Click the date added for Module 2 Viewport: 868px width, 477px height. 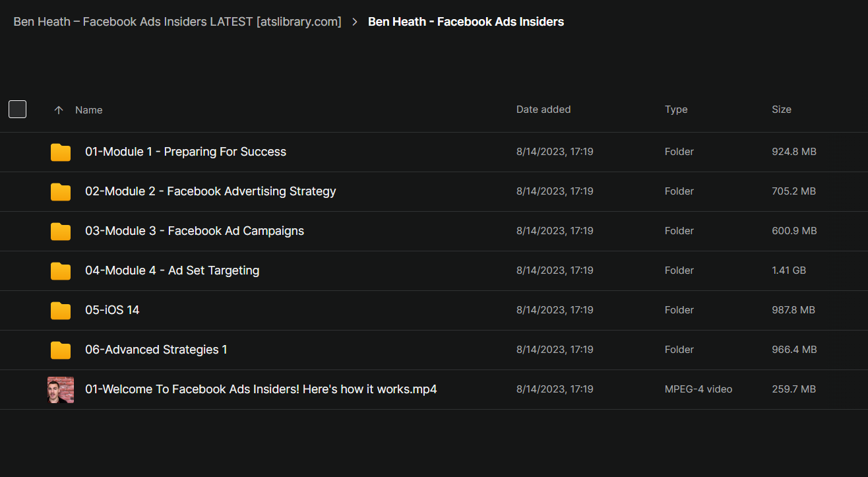[555, 191]
